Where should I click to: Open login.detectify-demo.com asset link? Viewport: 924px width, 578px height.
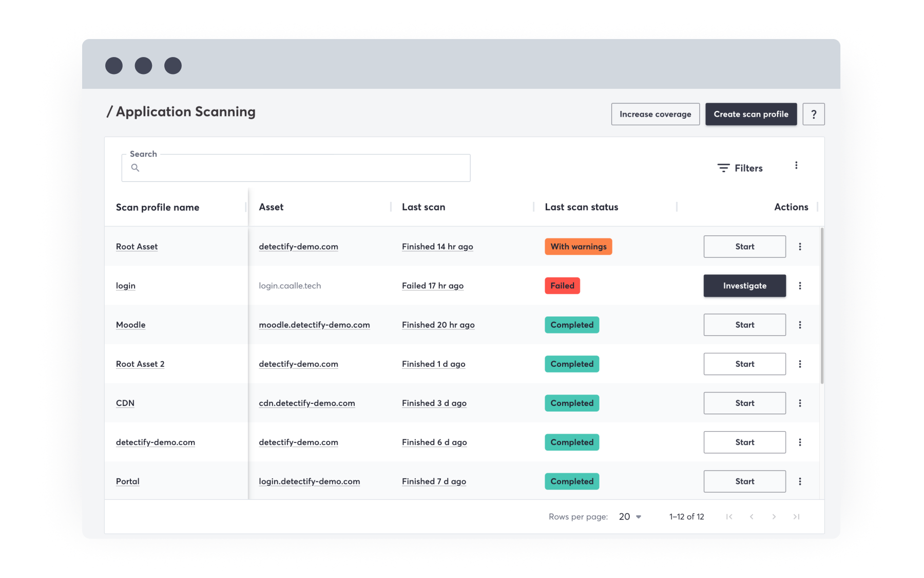[x=310, y=481]
